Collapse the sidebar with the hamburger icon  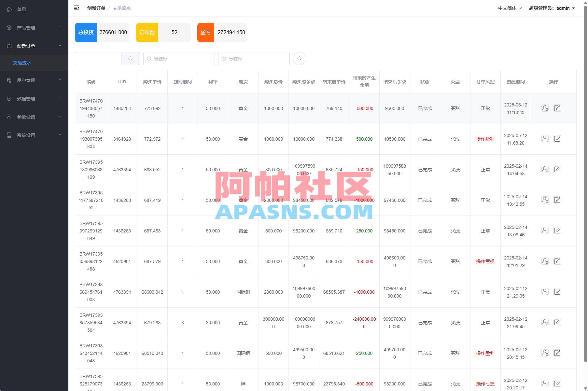[x=77, y=8]
